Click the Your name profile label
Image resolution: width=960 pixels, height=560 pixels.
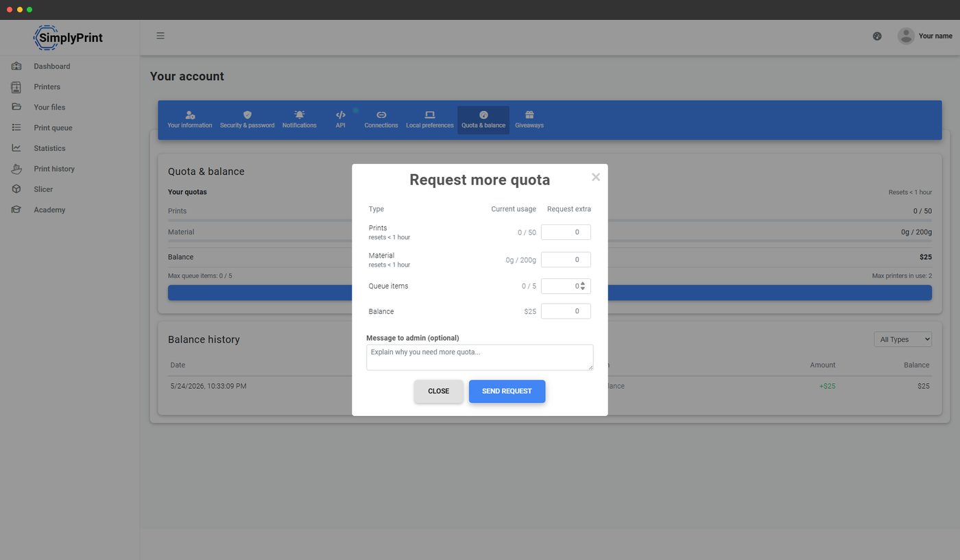[x=935, y=36]
